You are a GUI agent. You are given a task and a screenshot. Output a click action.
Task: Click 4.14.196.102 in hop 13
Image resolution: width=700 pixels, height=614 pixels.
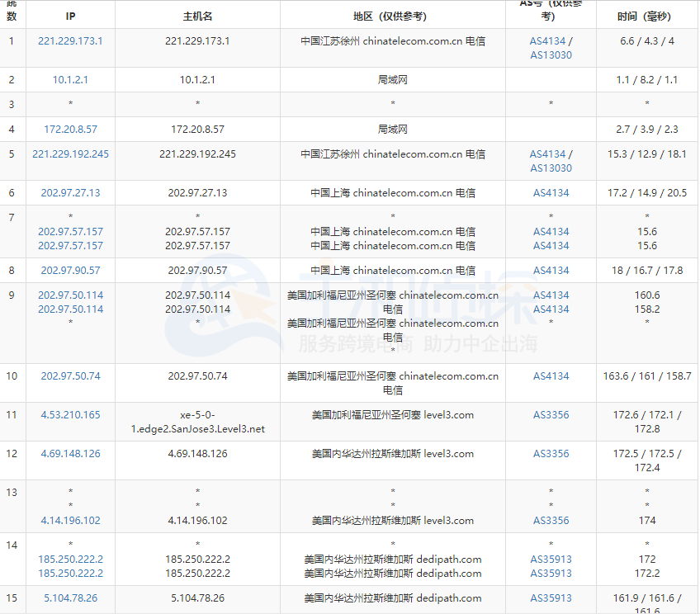[x=70, y=520]
